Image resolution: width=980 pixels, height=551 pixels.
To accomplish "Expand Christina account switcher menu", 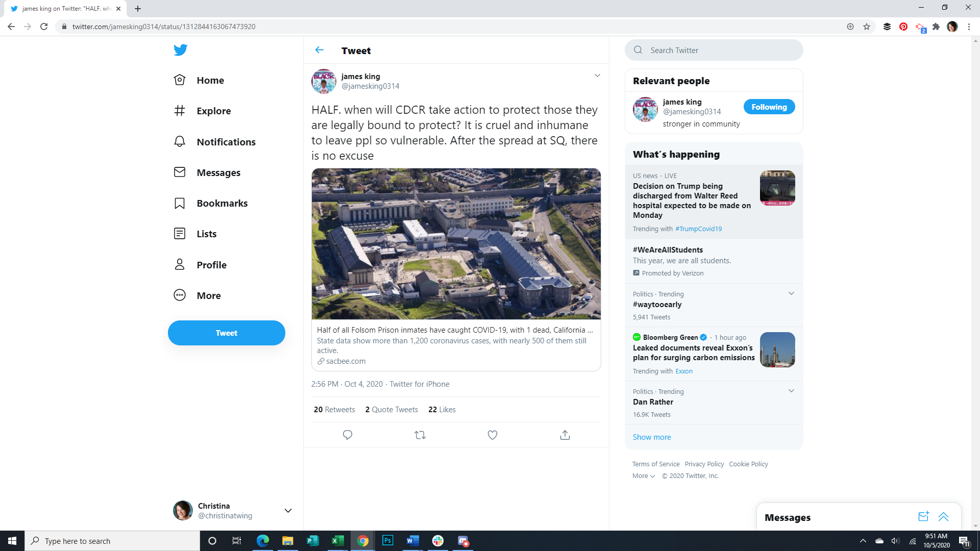I will 288,510.
